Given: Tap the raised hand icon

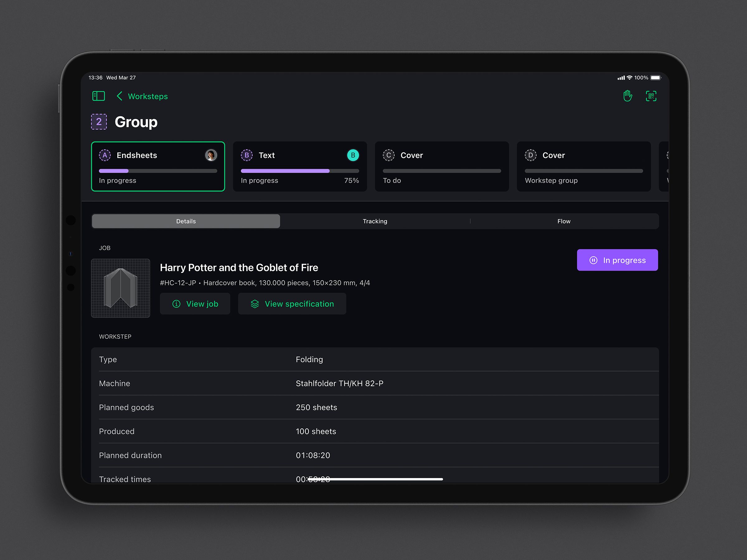Looking at the screenshot, I should [x=627, y=96].
